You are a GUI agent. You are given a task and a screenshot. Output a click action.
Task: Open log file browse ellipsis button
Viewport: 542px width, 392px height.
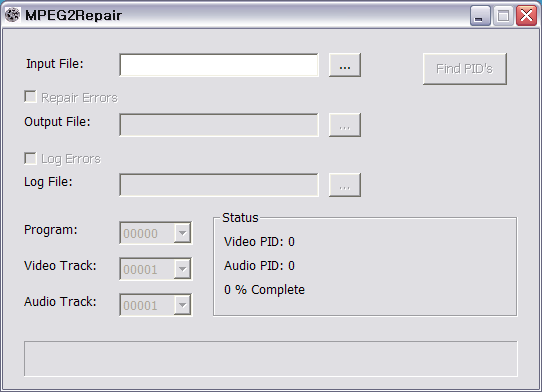[345, 185]
